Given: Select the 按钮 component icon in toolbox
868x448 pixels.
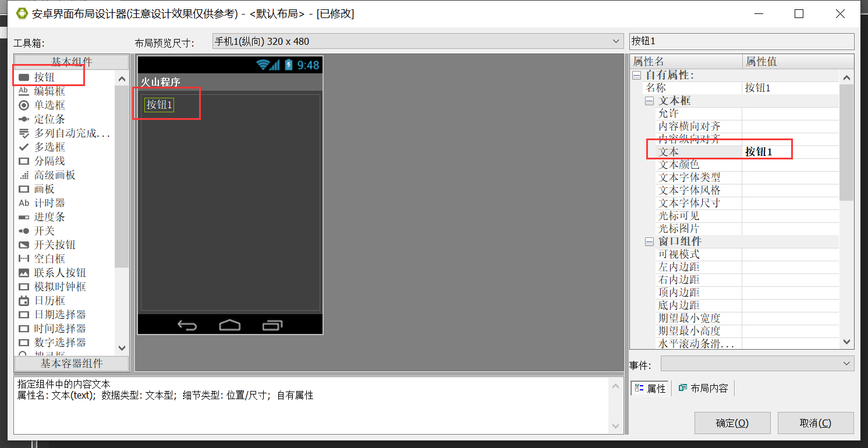Looking at the screenshot, I should [x=24, y=77].
